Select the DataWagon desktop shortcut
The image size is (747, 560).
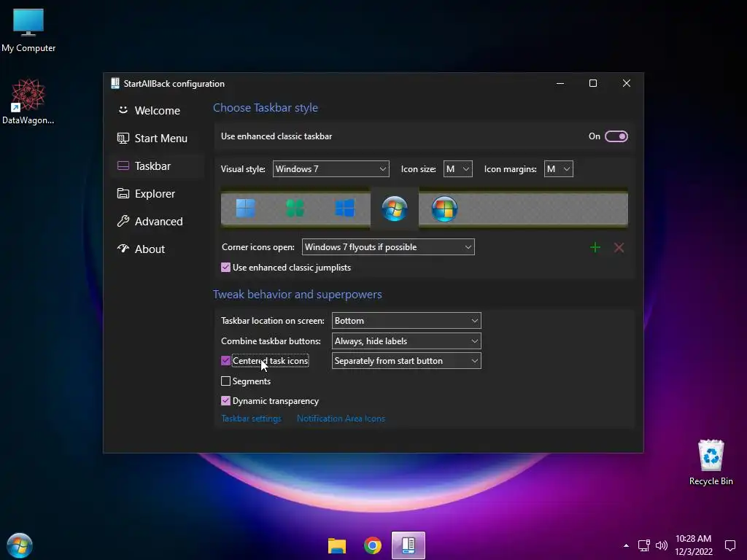pos(28,102)
